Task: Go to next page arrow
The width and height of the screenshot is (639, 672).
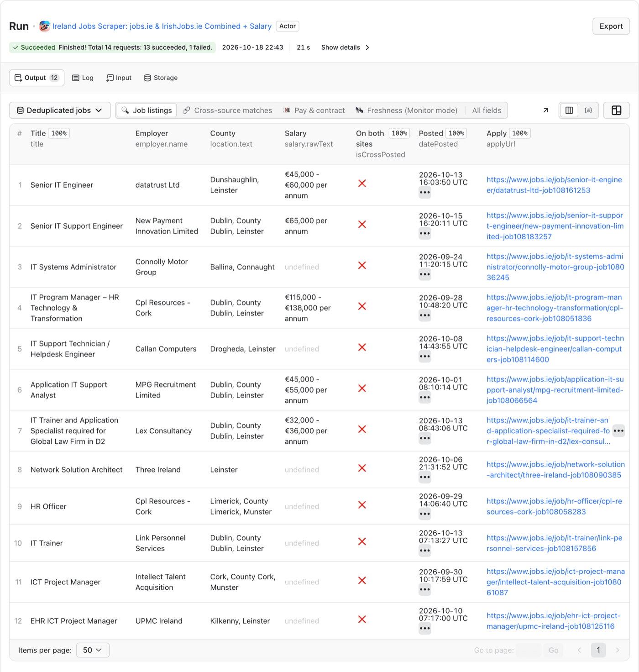Action: point(617,650)
